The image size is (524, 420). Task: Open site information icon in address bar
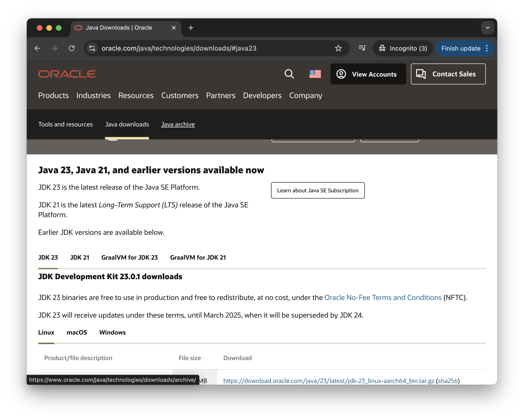(92, 48)
